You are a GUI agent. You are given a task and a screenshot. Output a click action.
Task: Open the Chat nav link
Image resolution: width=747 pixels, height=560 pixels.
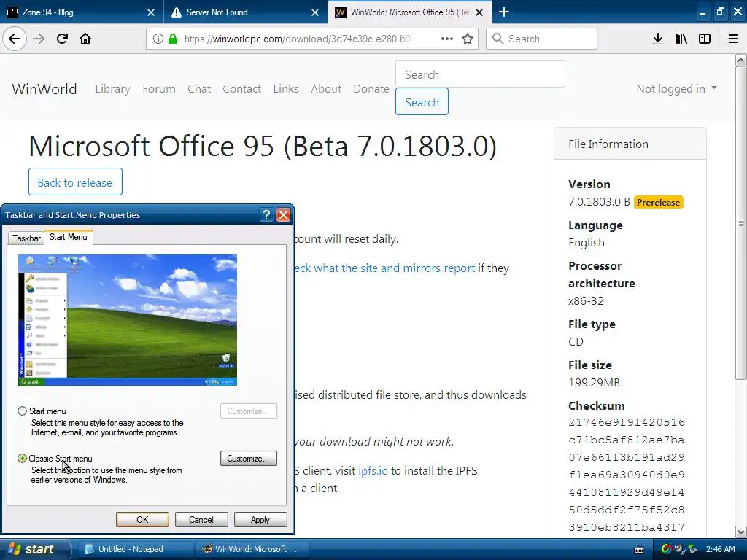pyautogui.click(x=199, y=88)
